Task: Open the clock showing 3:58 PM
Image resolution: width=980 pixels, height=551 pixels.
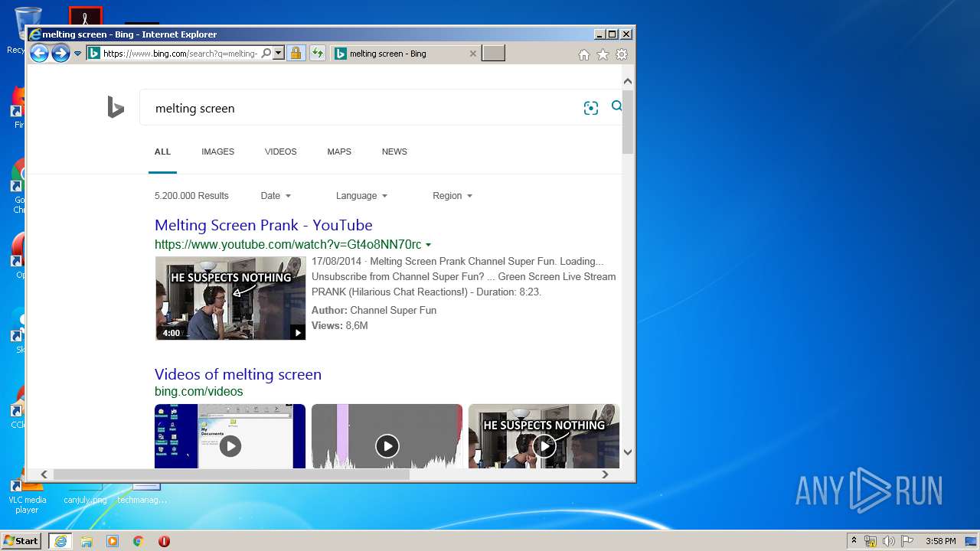Action: point(940,541)
